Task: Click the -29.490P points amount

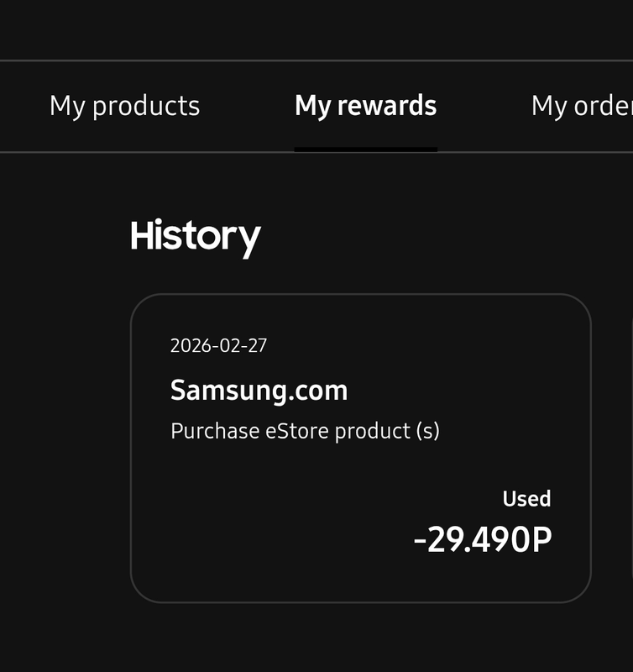Action: 483,540
